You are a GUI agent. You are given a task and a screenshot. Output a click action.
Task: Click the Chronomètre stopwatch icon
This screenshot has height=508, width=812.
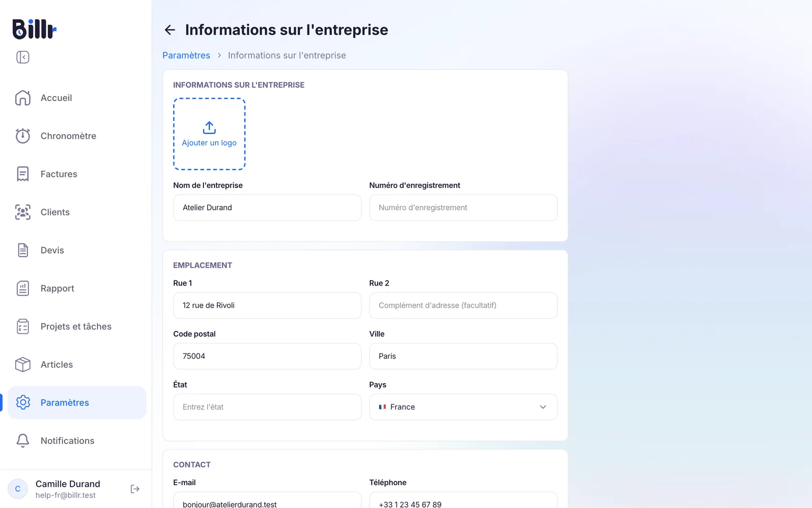[23, 136]
